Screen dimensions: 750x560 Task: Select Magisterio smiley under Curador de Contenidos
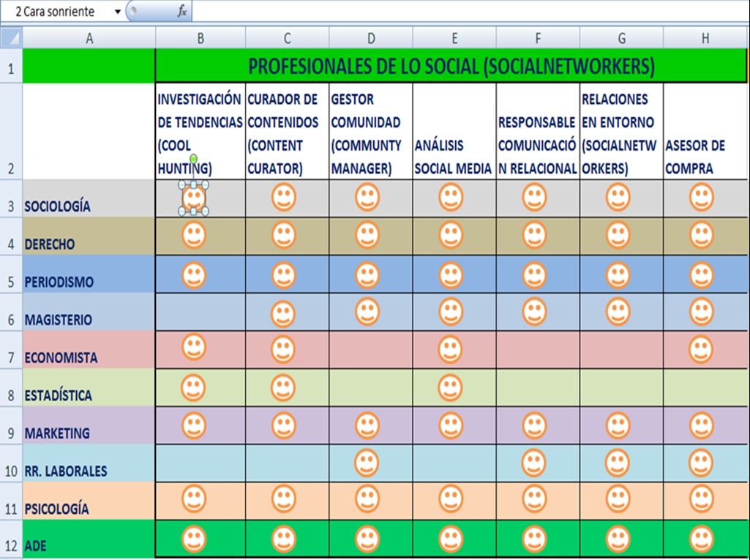[283, 314]
